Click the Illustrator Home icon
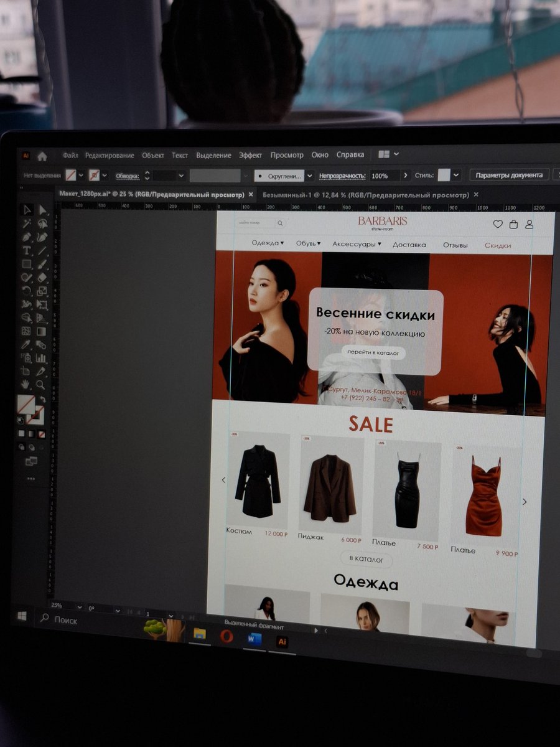The height and width of the screenshot is (747, 560). [42, 156]
